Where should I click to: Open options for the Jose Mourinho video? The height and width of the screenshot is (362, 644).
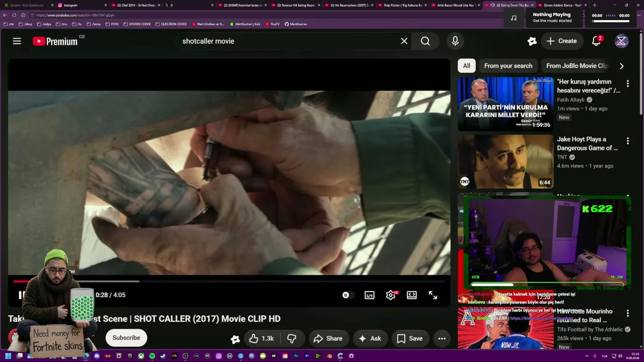pos(627,313)
